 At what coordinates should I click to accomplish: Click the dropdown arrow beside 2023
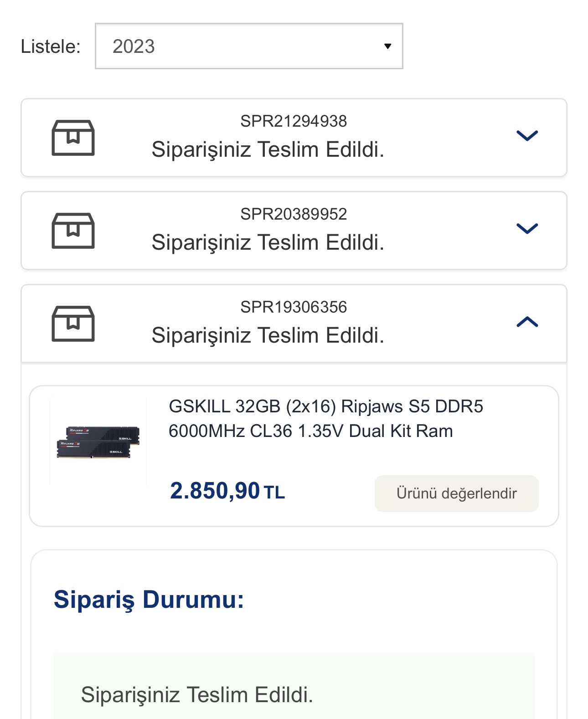click(x=387, y=46)
